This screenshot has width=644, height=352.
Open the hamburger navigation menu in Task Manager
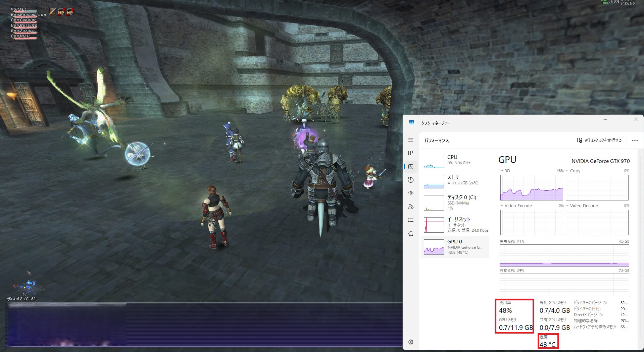click(411, 140)
